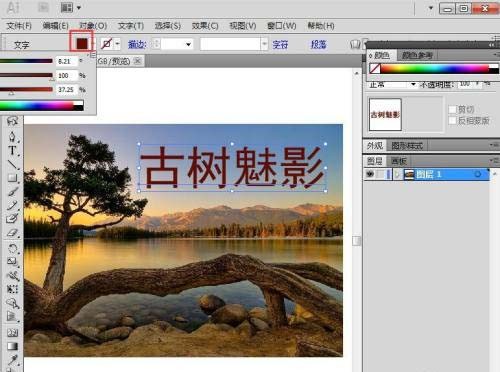Open the 段落 panel link

[x=318, y=44]
